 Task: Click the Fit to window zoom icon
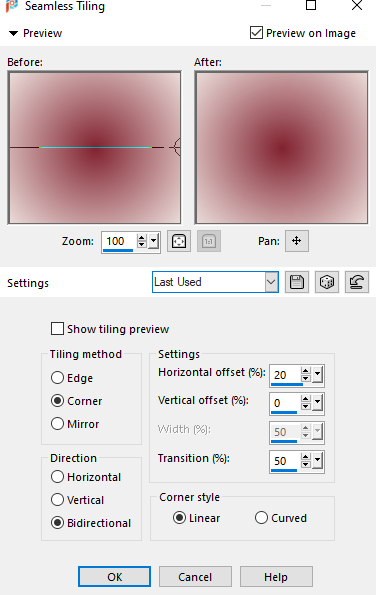pos(179,241)
